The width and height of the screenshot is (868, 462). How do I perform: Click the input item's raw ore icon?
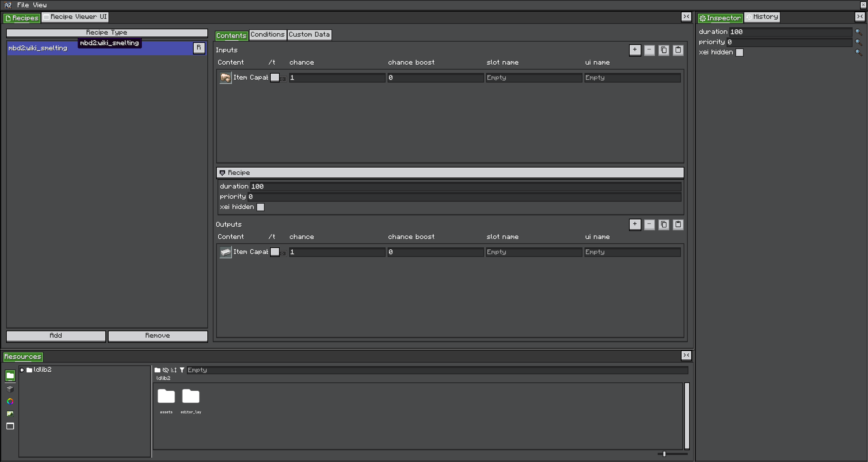(226, 78)
